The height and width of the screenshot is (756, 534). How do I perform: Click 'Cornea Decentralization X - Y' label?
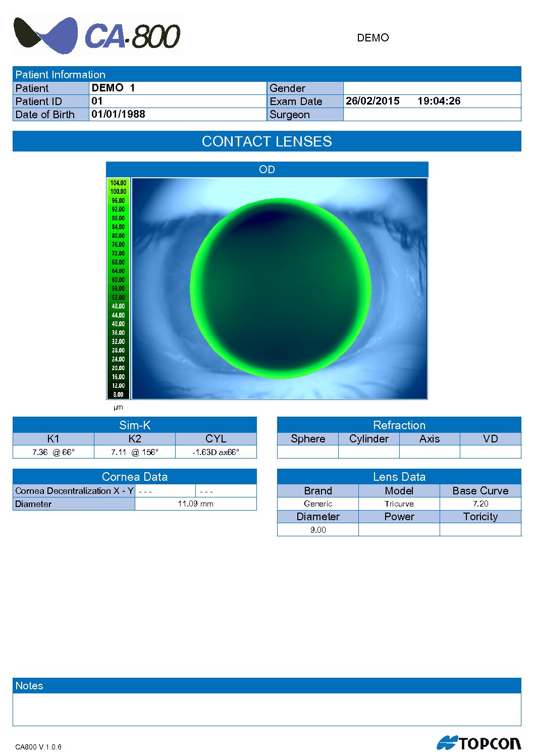pyautogui.click(x=74, y=491)
